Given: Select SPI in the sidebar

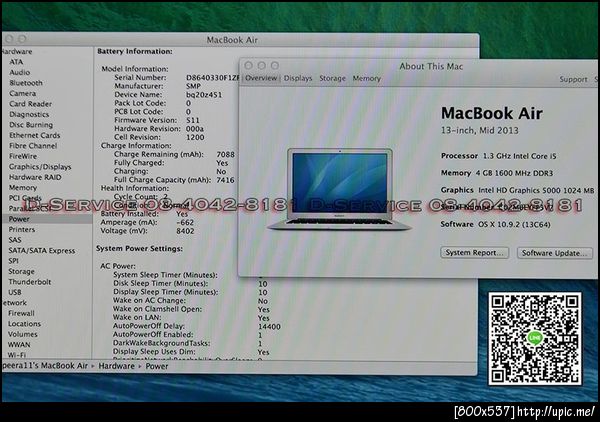Looking at the screenshot, I should tap(13, 261).
